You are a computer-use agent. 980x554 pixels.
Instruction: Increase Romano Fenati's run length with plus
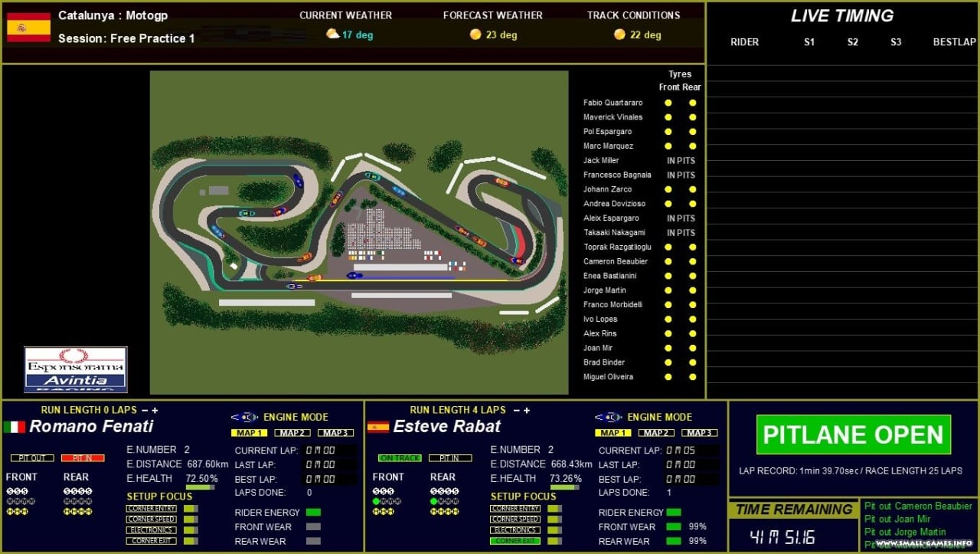coord(155,410)
